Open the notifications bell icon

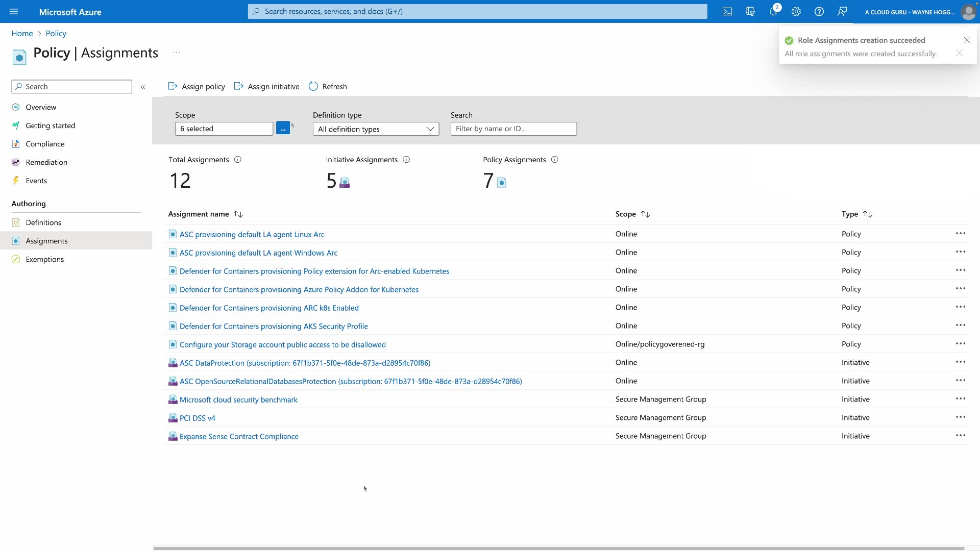pos(773,11)
